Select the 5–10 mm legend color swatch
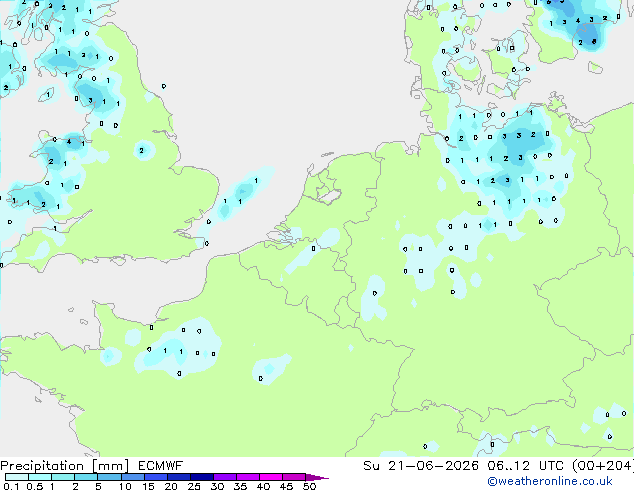 [110, 477]
